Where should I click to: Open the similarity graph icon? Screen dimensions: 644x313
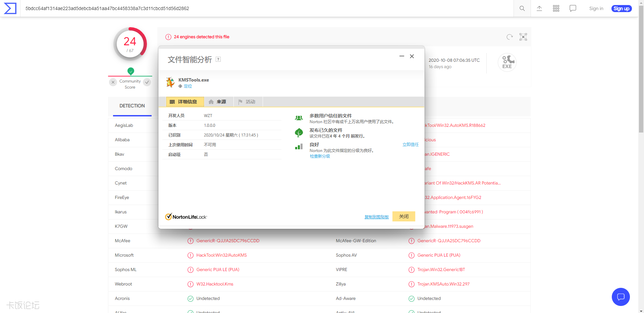point(523,37)
